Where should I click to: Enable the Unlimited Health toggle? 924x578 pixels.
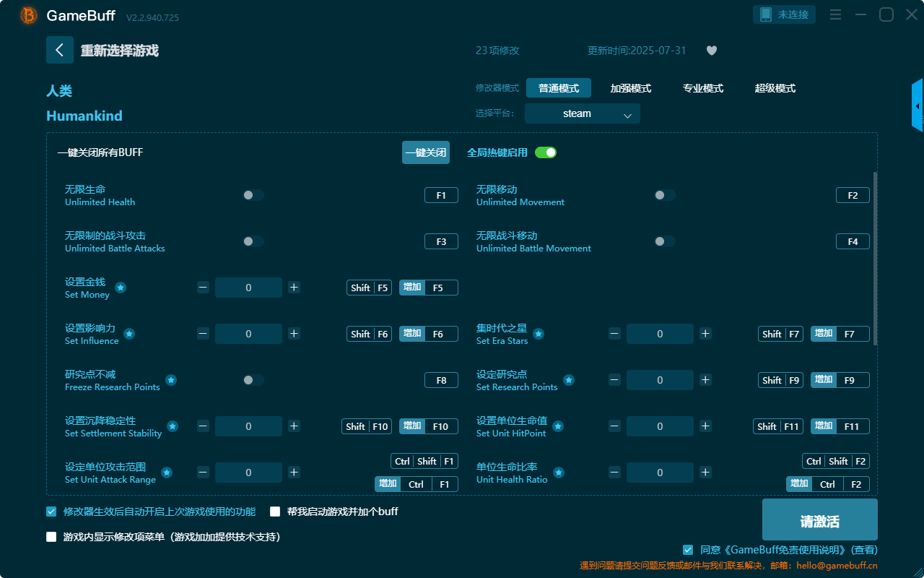coord(253,195)
